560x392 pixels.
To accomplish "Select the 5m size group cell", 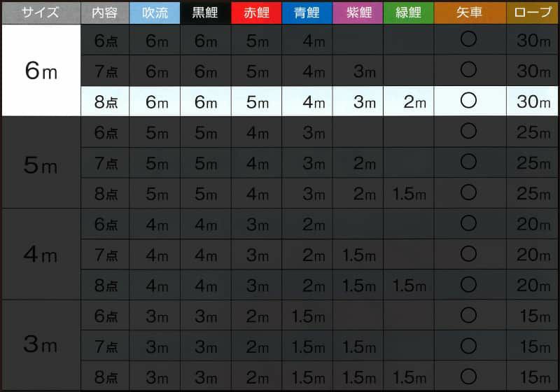I will coord(40,163).
